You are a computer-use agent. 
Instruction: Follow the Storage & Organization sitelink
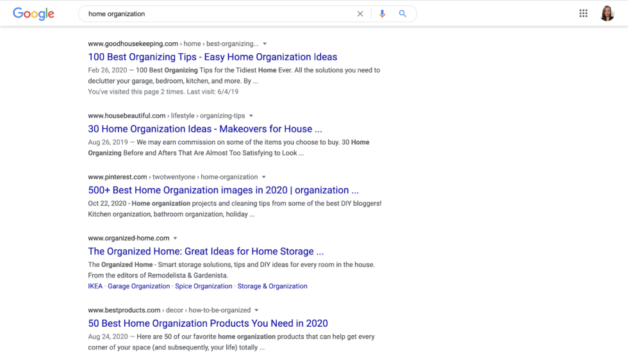(x=272, y=286)
